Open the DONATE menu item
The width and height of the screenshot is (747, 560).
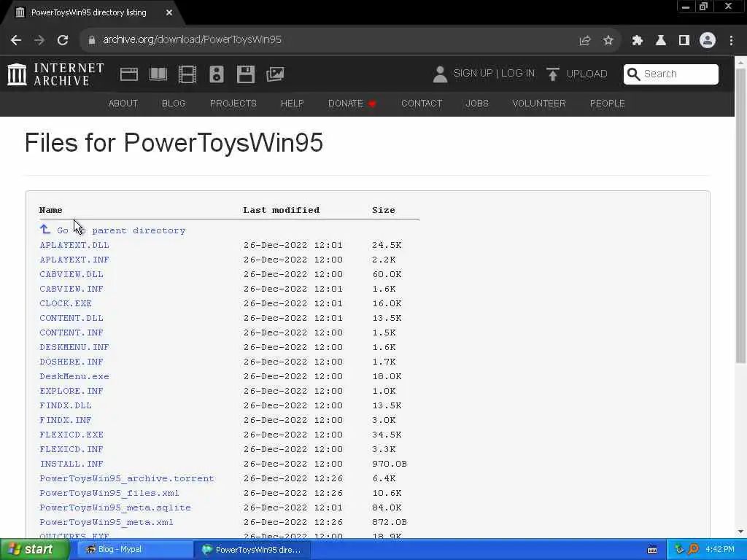[352, 104]
